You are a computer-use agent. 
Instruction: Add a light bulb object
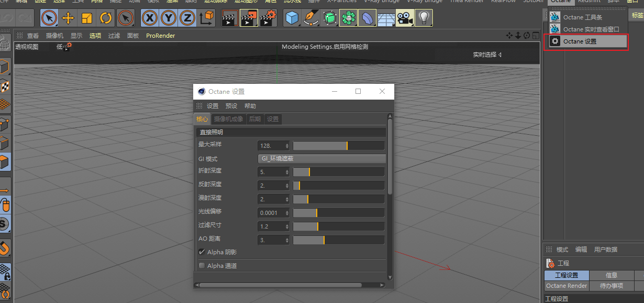(x=423, y=18)
